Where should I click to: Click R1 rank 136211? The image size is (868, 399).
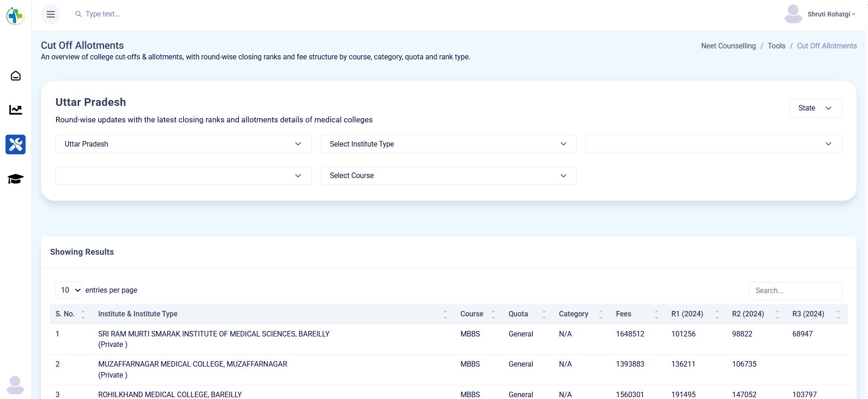(683, 364)
